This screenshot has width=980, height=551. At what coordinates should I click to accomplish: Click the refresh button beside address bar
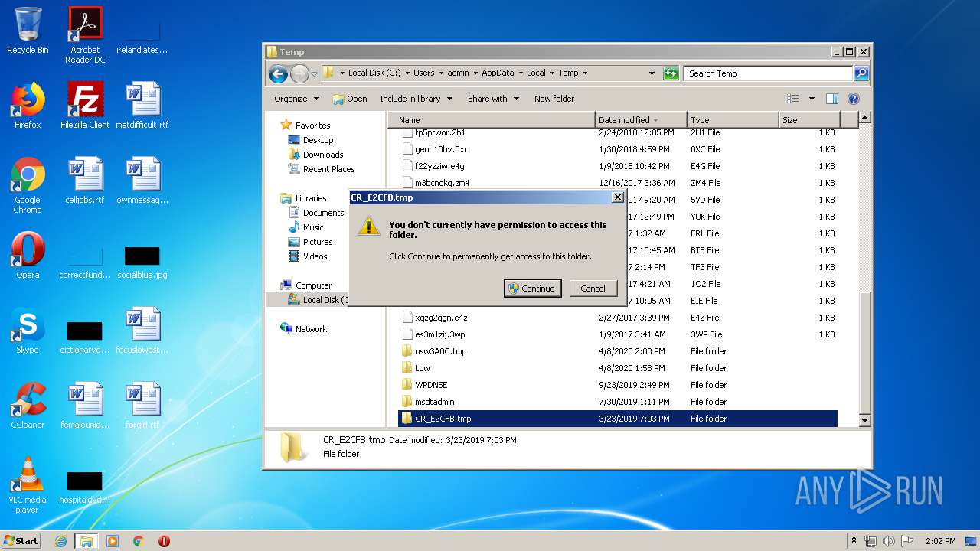click(671, 73)
